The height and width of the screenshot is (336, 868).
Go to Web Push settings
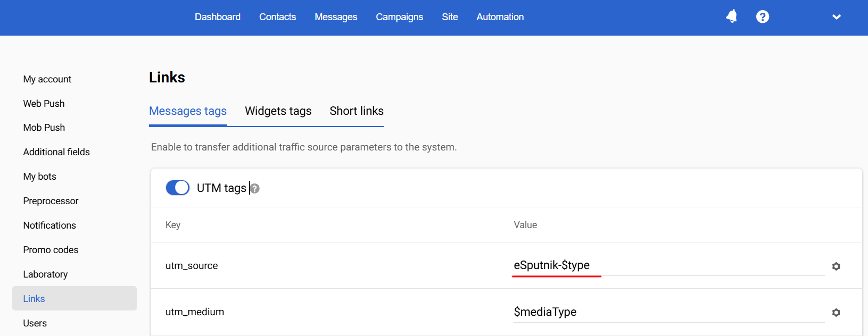tap(44, 104)
